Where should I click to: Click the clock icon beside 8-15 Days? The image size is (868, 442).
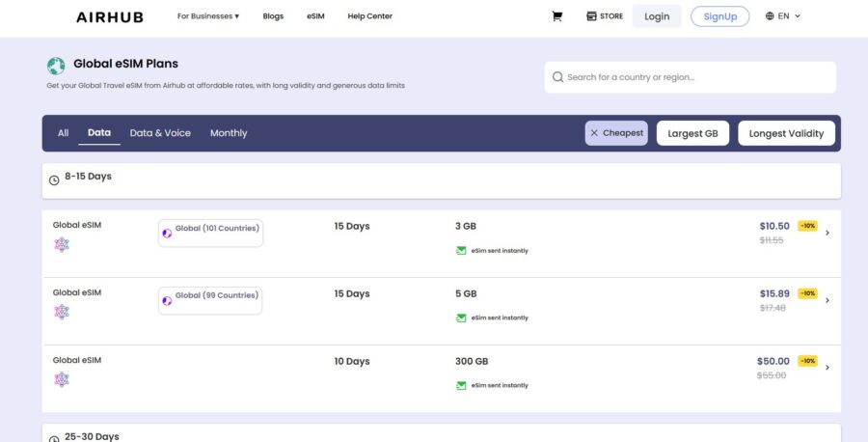click(x=54, y=180)
